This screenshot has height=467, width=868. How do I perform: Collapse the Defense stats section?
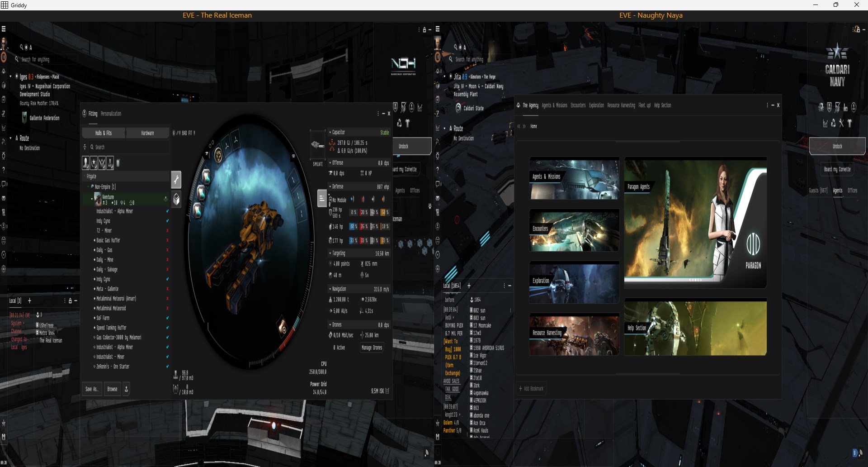[x=330, y=186]
